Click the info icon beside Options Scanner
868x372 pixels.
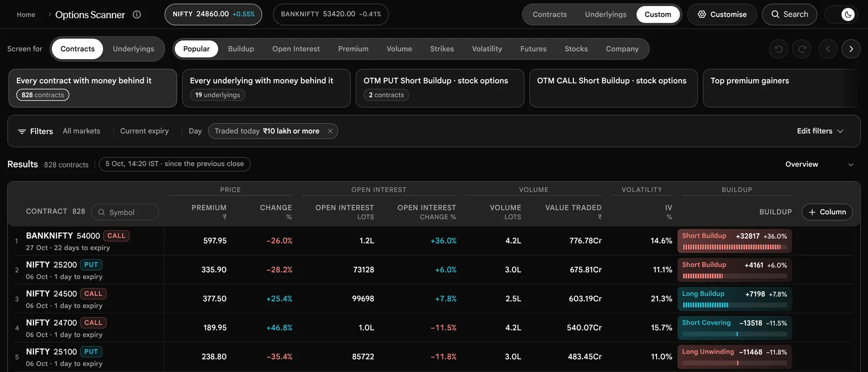point(137,14)
